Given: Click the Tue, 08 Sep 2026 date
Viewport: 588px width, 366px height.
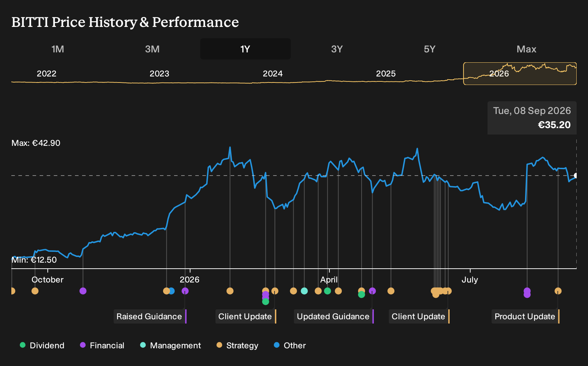Looking at the screenshot, I should [x=532, y=111].
